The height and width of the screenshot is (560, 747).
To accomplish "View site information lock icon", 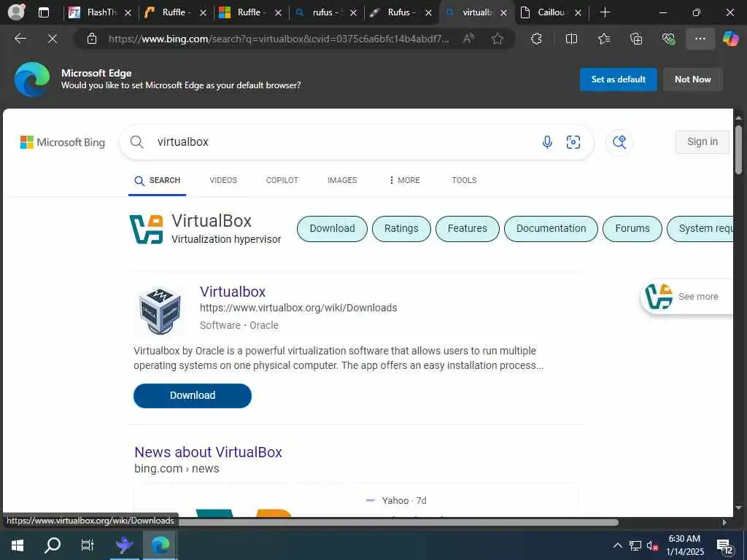I will pos(91,39).
